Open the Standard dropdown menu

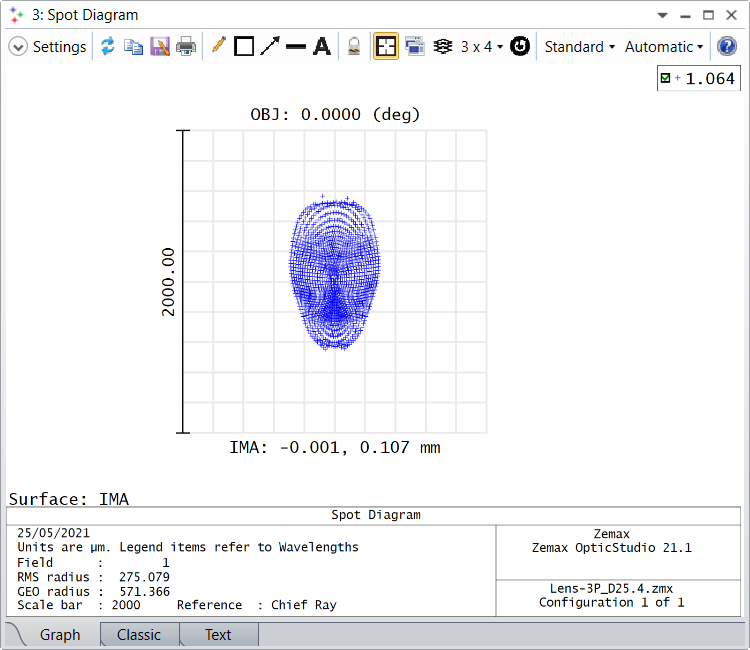click(579, 47)
